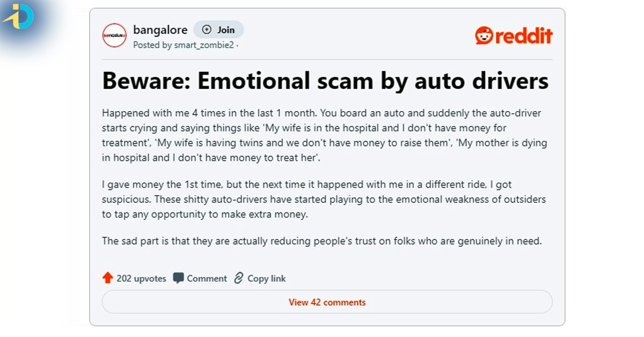Open the smart_zombie2 user profile
The image size is (644, 337).
click(204, 45)
